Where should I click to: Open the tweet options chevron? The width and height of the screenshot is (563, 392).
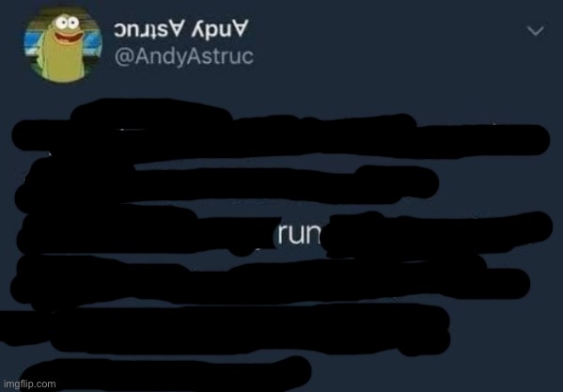point(536,31)
